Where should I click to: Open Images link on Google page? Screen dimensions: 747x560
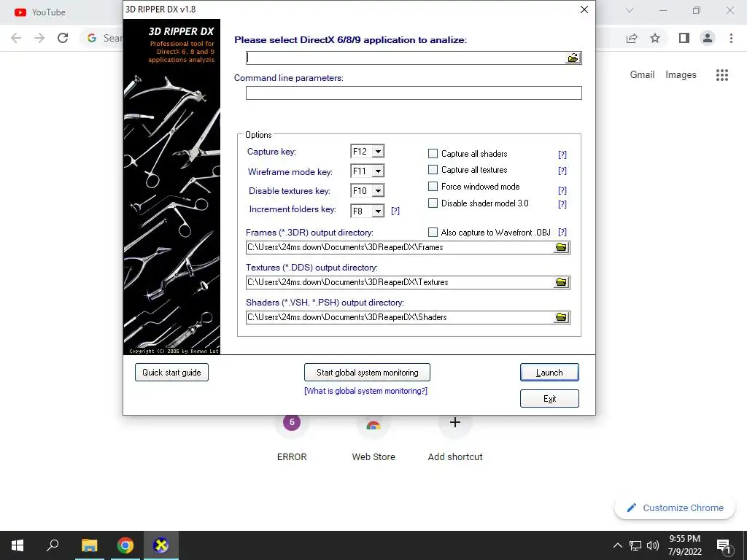(681, 75)
